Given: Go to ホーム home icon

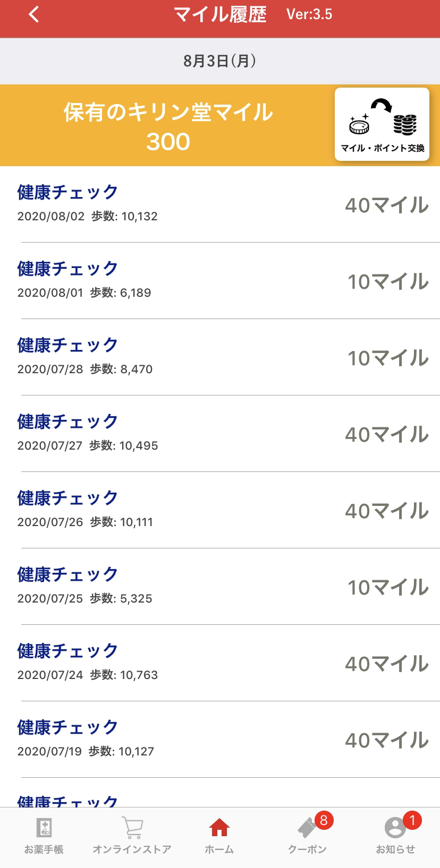Looking at the screenshot, I should pos(219,828).
